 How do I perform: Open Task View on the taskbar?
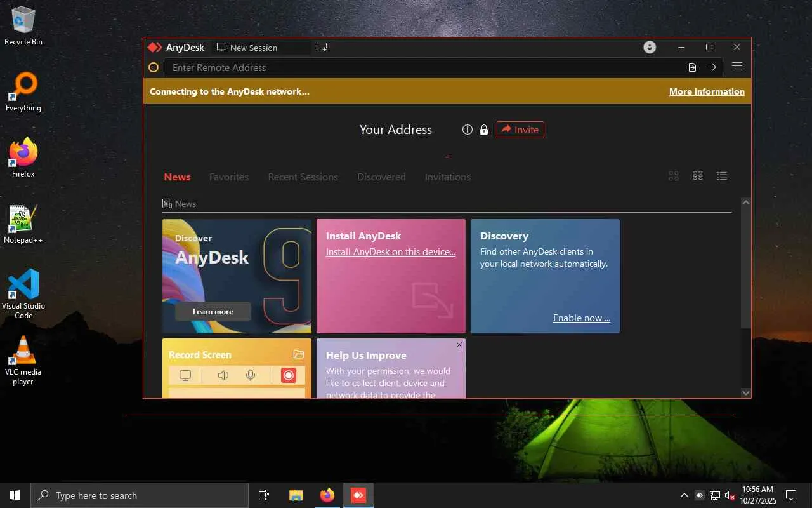tap(264, 495)
